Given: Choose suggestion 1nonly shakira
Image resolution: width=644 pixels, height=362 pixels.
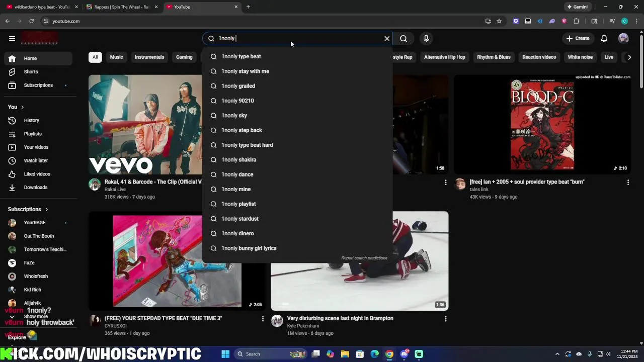Looking at the screenshot, I should pos(297,159).
